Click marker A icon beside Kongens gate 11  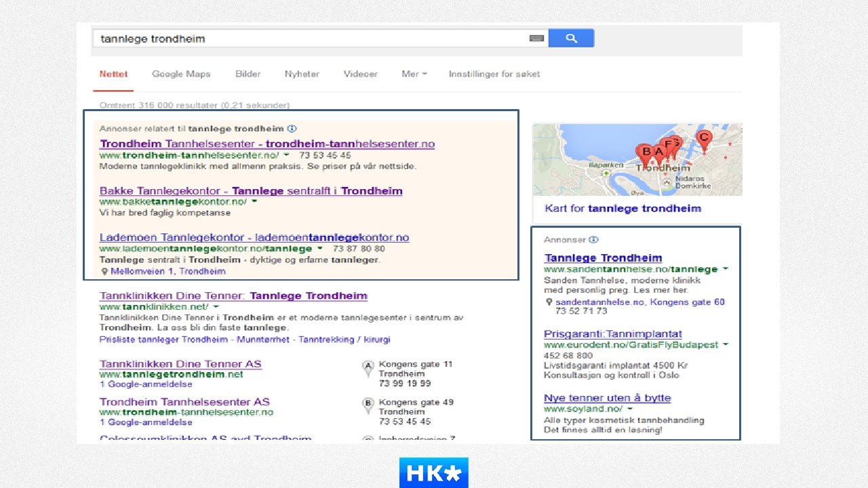[369, 368]
